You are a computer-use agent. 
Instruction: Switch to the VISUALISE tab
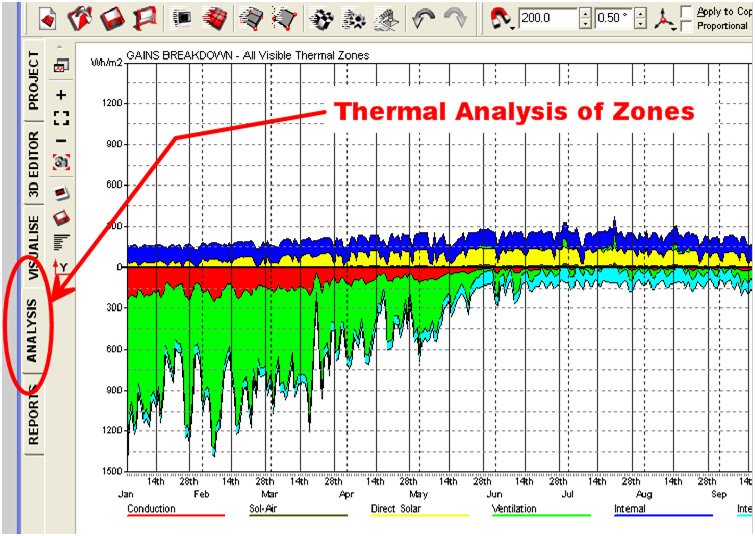coord(34,248)
